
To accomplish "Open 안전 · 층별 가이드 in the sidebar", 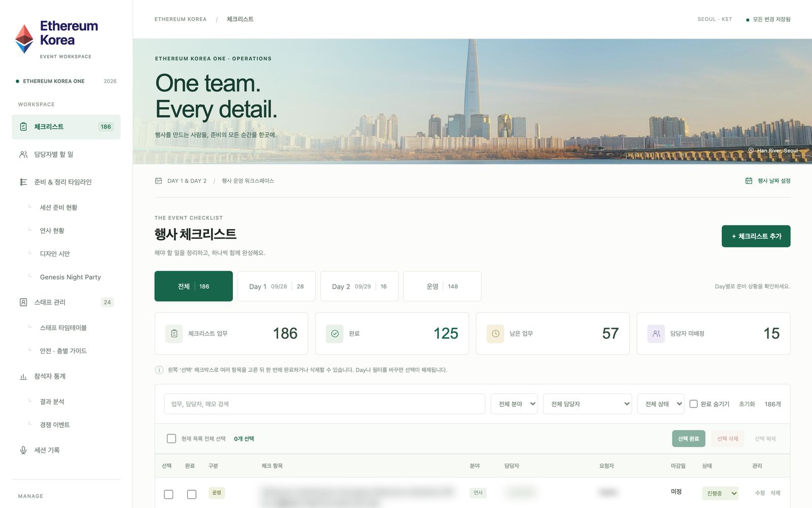I will (x=63, y=351).
